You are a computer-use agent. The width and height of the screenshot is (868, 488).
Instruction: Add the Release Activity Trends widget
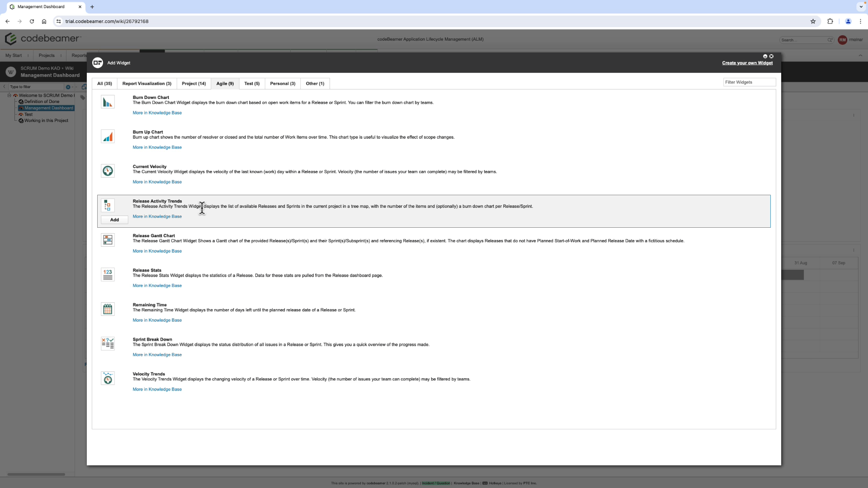pos(114,220)
